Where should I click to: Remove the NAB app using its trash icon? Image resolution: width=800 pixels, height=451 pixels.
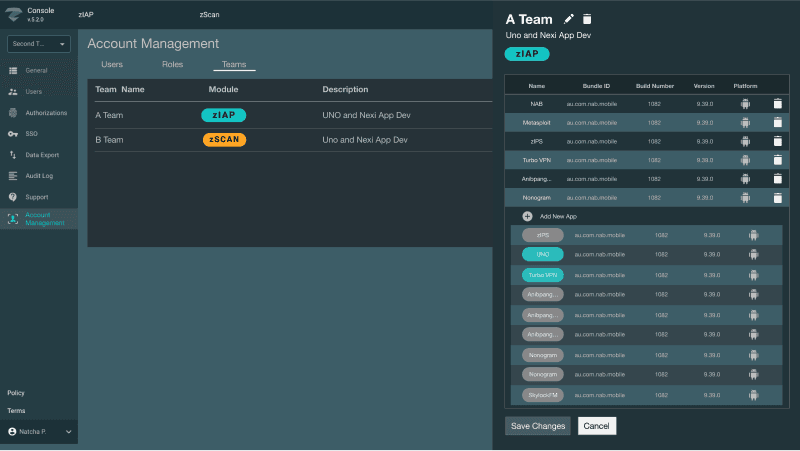(776, 104)
